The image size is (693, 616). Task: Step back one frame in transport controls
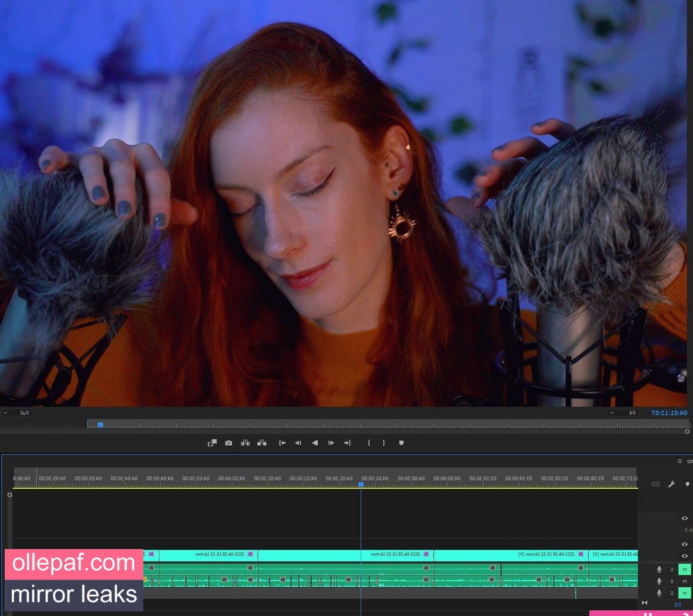(x=331, y=443)
